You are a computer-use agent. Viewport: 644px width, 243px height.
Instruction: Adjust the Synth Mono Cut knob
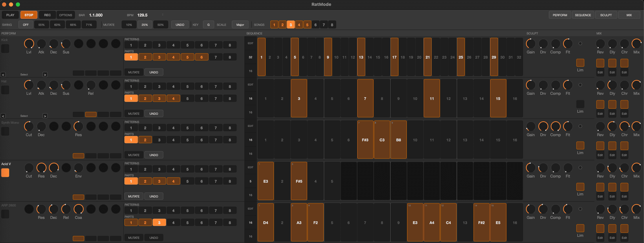click(29, 126)
